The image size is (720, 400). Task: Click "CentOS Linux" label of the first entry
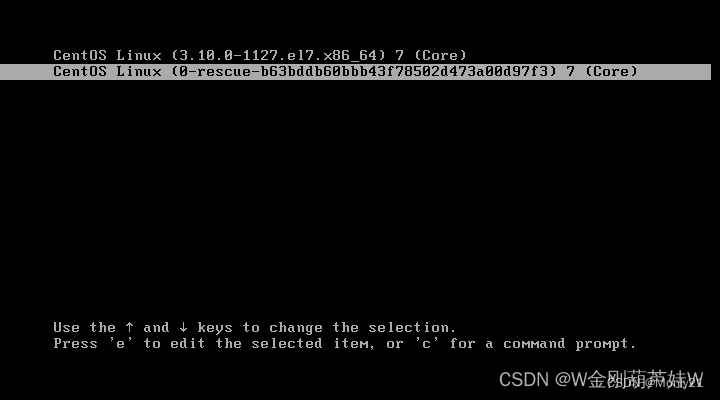[107, 56]
